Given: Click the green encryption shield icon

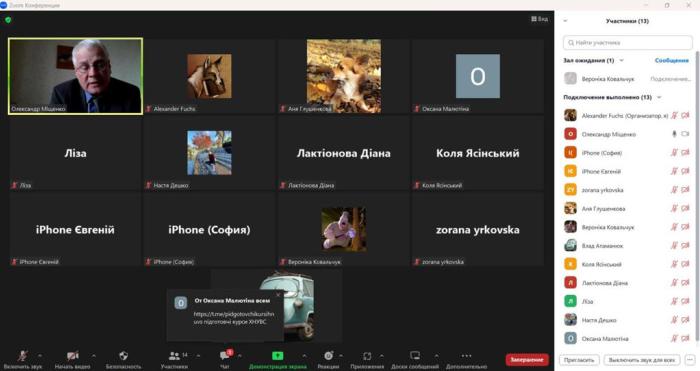Looking at the screenshot, I should click(8, 20).
